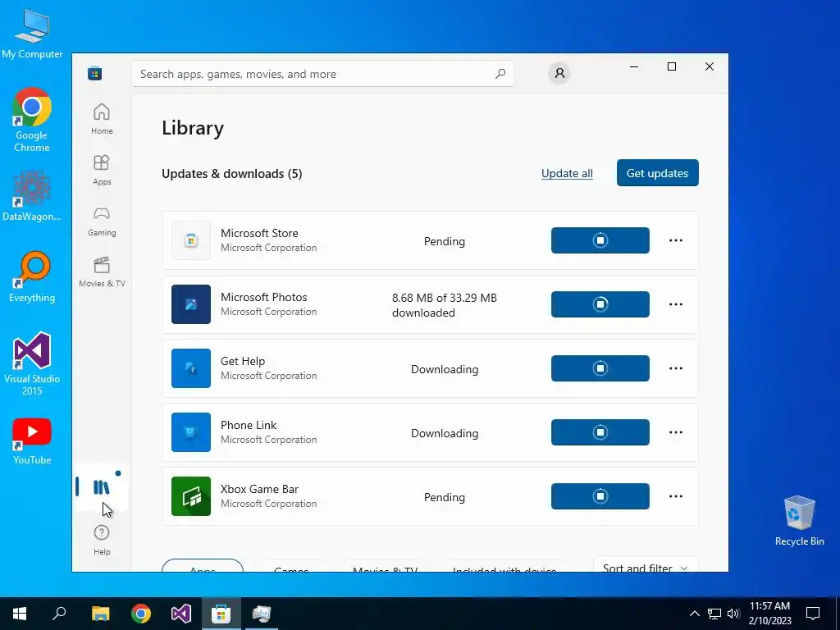Image resolution: width=840 pixels, height=630 pixels.
Task: Click the Get Help app name
Action: 243,361
